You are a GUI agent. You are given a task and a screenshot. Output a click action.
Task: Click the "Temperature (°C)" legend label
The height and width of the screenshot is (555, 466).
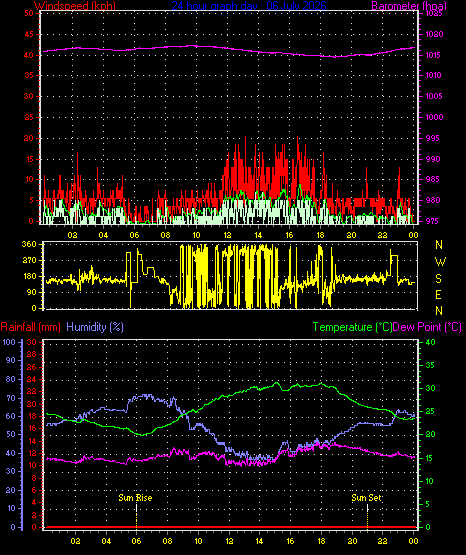(352, 327)
